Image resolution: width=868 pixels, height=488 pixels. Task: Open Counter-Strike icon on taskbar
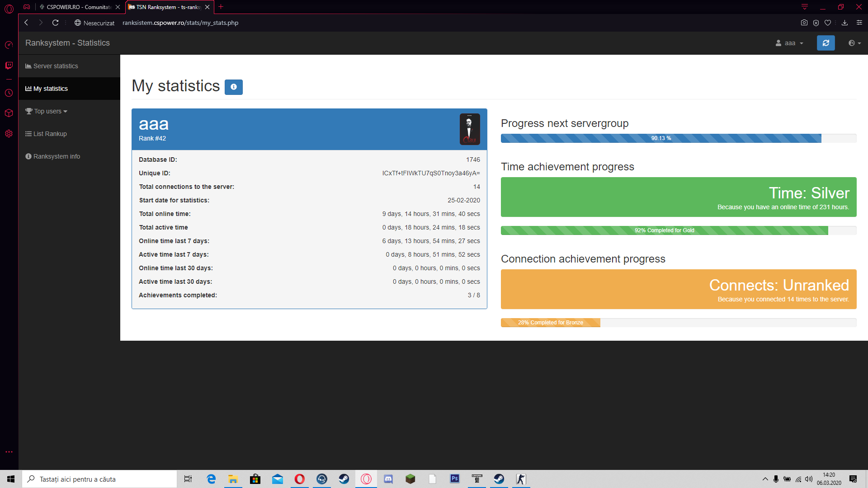521,479
